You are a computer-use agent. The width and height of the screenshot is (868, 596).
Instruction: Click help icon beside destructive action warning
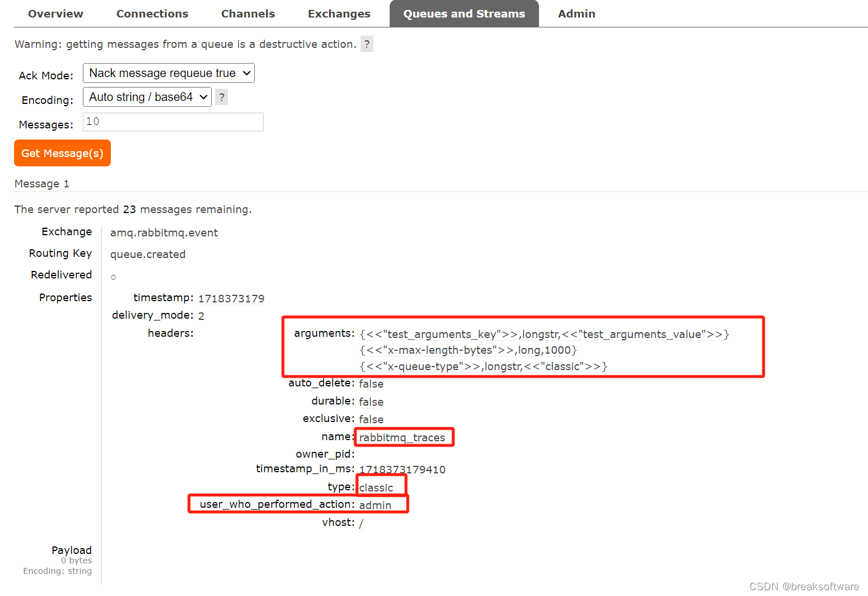point(367,44)
